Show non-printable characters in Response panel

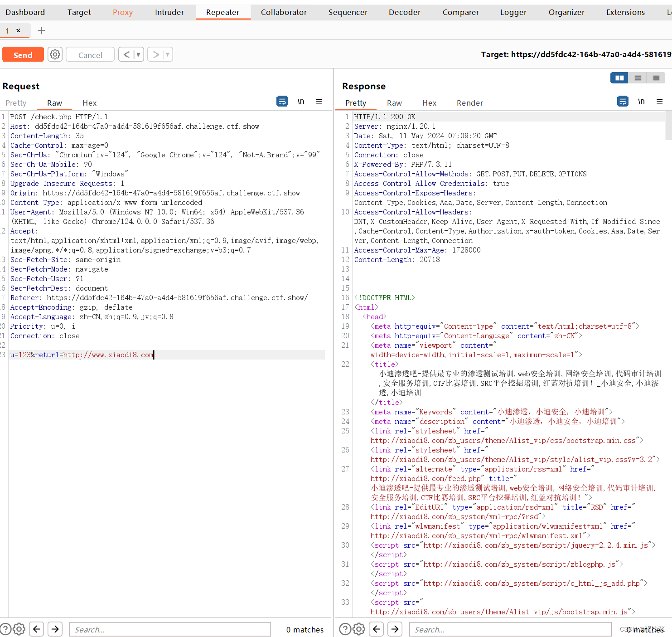pos(641,102)
